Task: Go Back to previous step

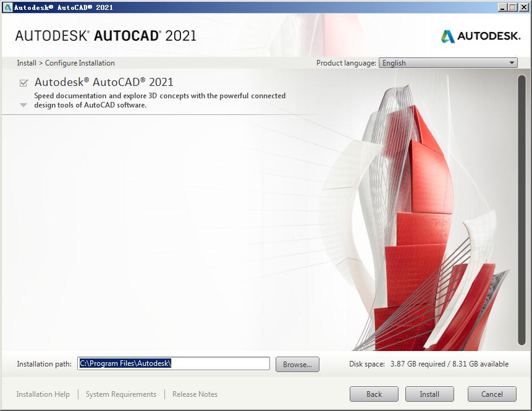Action: click(x=374, y=394)
